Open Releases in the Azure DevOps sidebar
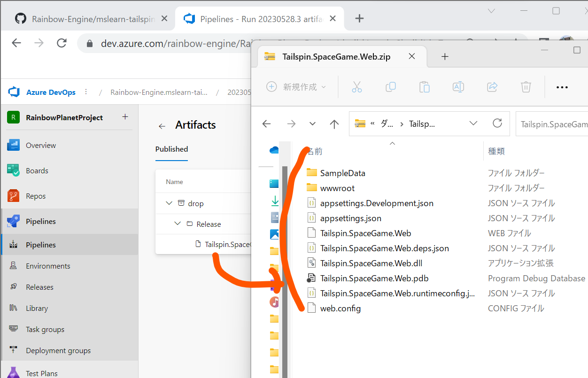 click(39, 287)
